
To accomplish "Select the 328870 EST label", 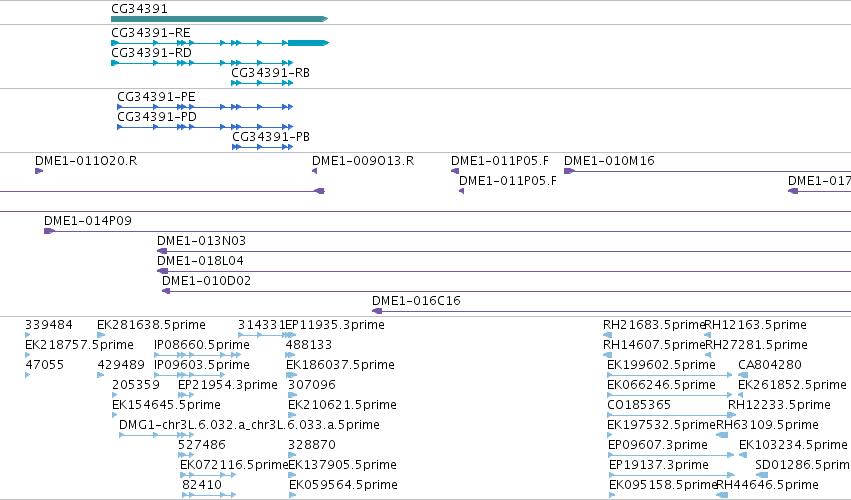I will coord(312,445).
